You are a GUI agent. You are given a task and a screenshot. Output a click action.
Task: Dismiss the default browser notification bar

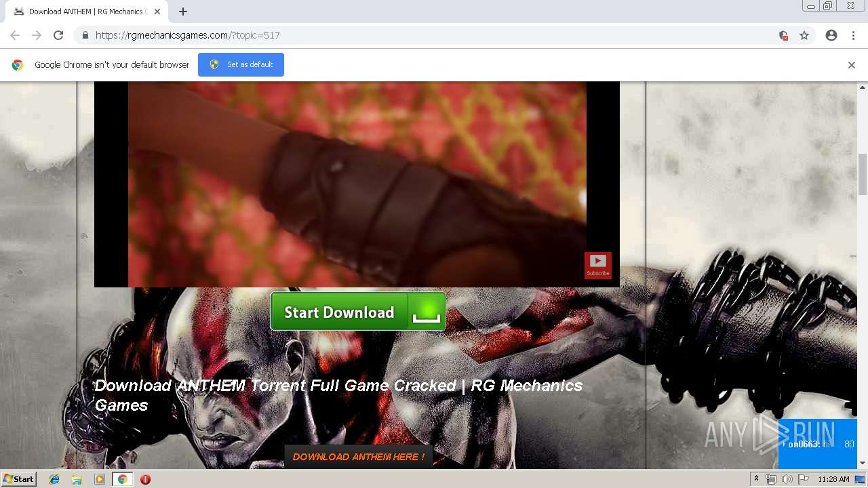pos(852,65)
